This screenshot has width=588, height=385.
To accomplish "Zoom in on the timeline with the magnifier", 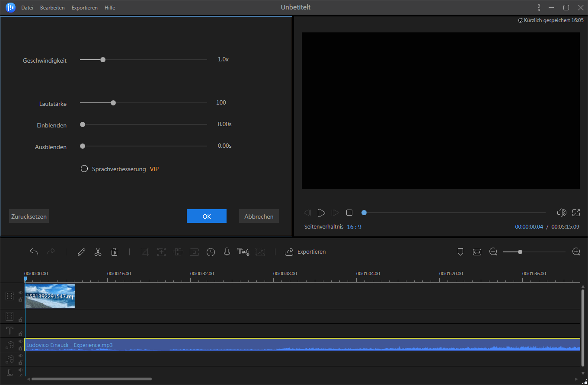I will (x=576, y=251).
